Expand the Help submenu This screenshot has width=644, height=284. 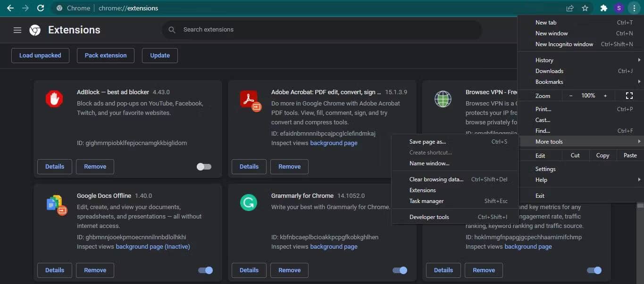tap(541, 179)
